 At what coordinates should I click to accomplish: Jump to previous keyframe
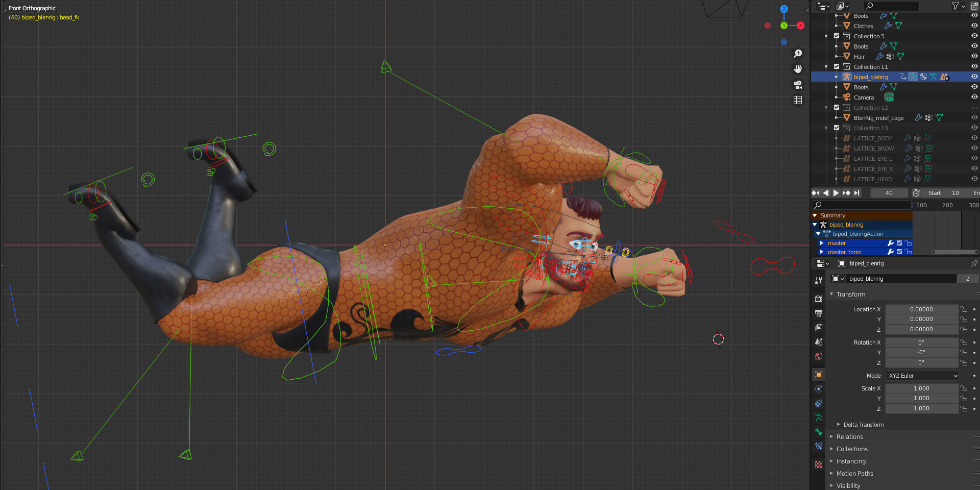816,193
